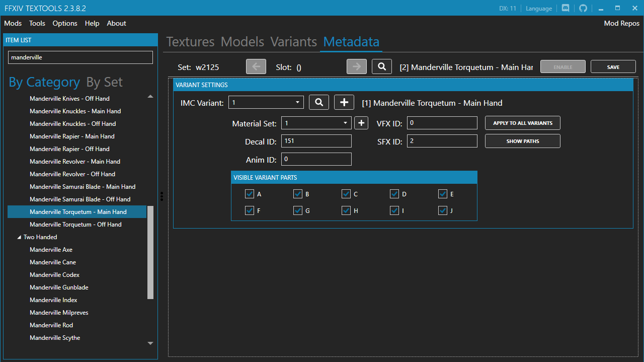644x362 pixels.
Task: Switch to the Variants tab
Action: (x=294, y=42)
